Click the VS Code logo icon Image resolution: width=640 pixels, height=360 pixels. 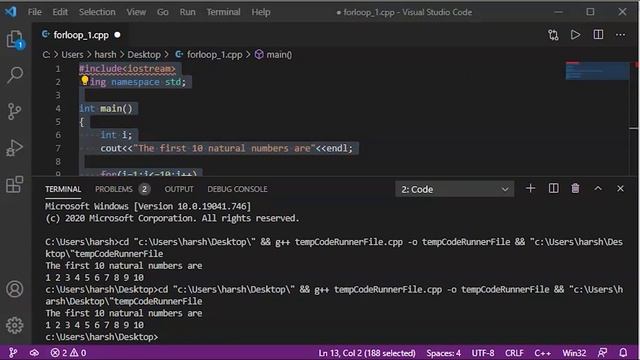point(11,11)
